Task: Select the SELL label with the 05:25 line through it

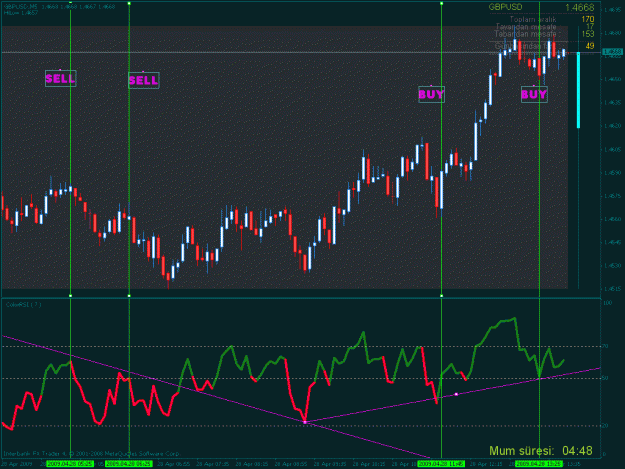Action: pos(60,78)
